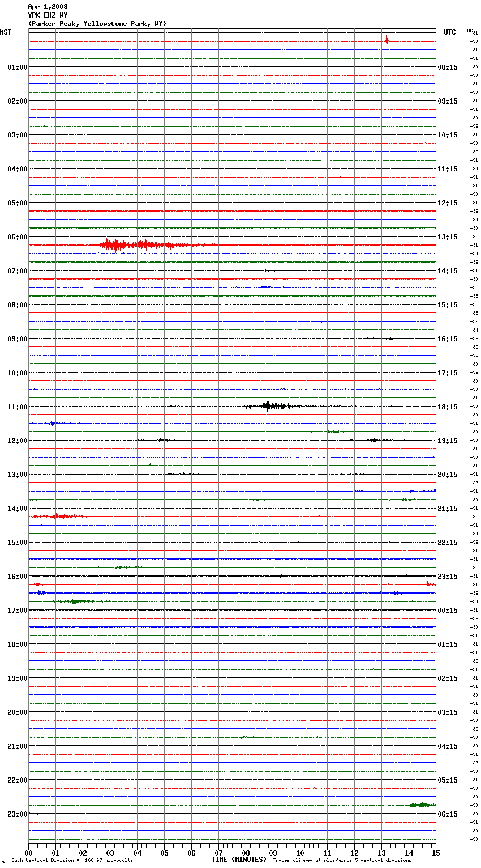This screenshot has width=481, height=868.
Task: Click the 'Traces clipped at plus/minus 5 vertical divisions' note
Action: coord(342,861)
